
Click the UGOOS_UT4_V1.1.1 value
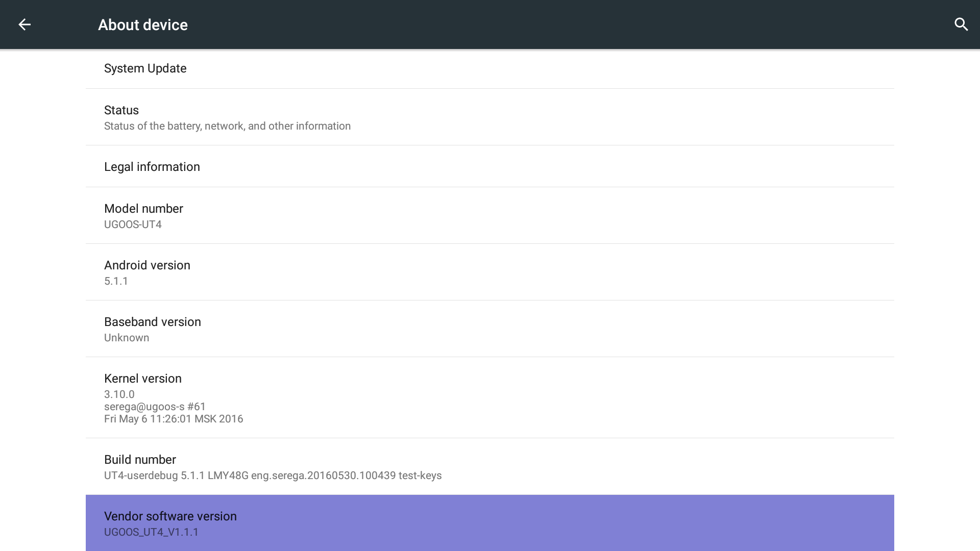coord(151,532)
